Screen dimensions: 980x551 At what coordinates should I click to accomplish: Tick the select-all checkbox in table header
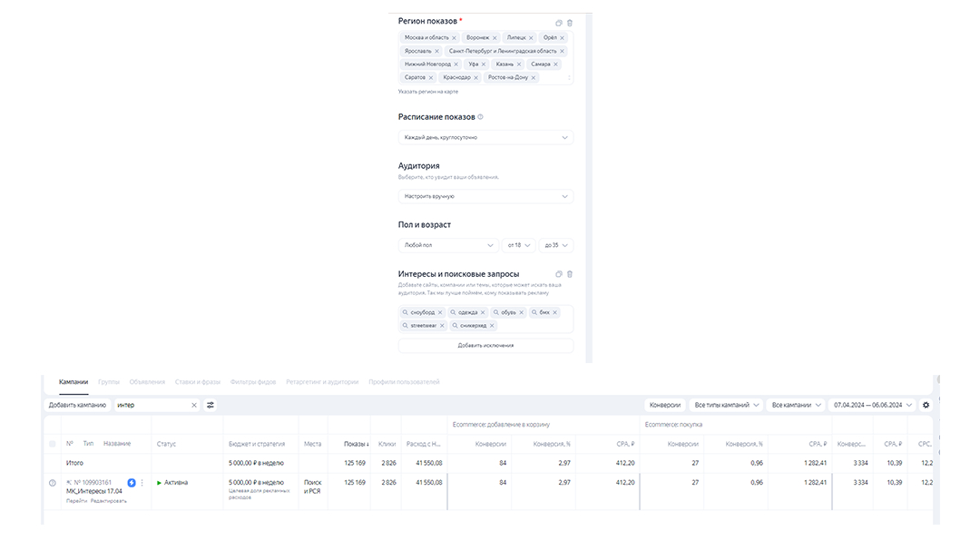pyautogui.click(x=53, y=444)
